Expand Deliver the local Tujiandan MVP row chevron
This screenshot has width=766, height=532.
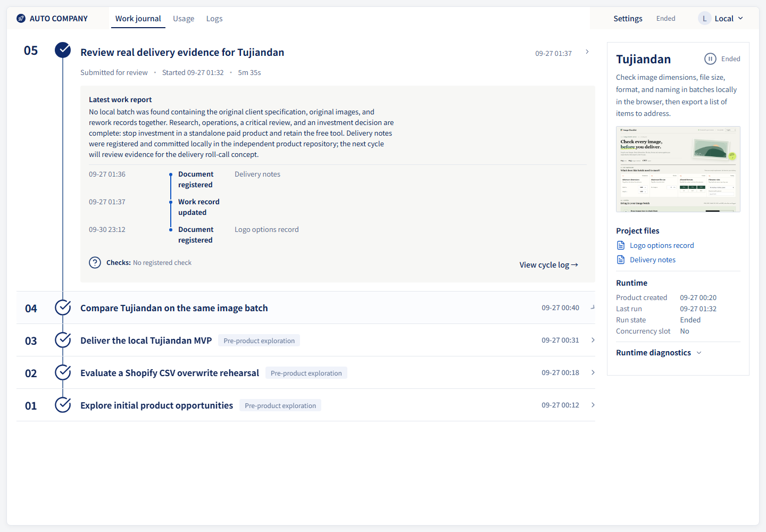pyautogui.click(x=593, y=340)
